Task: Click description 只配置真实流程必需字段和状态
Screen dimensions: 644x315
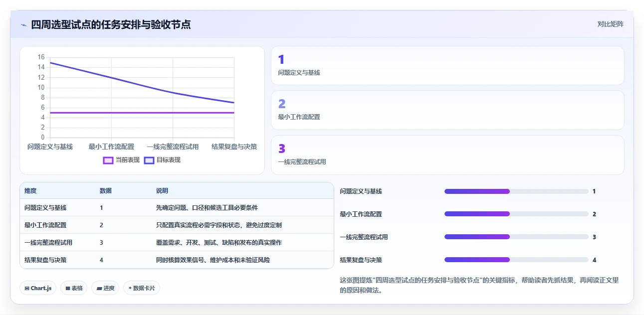Action: pyautogui.click(x=219, y=225)
